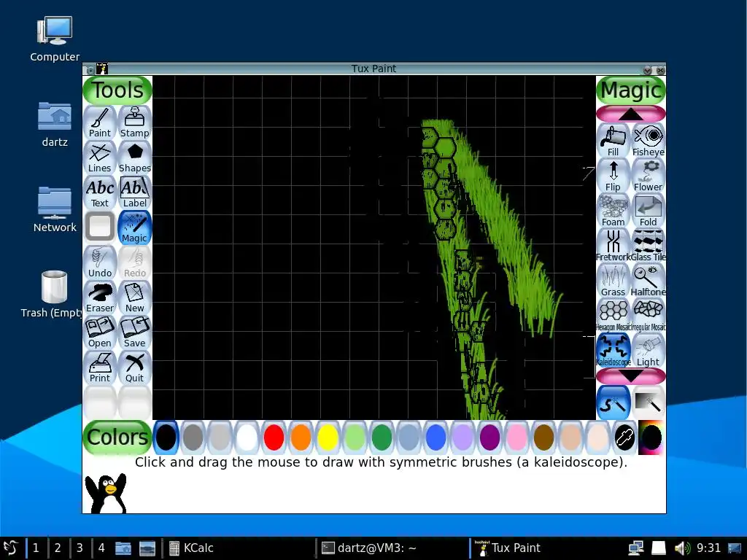Switch to virtual desktop 4

point(101,548)
